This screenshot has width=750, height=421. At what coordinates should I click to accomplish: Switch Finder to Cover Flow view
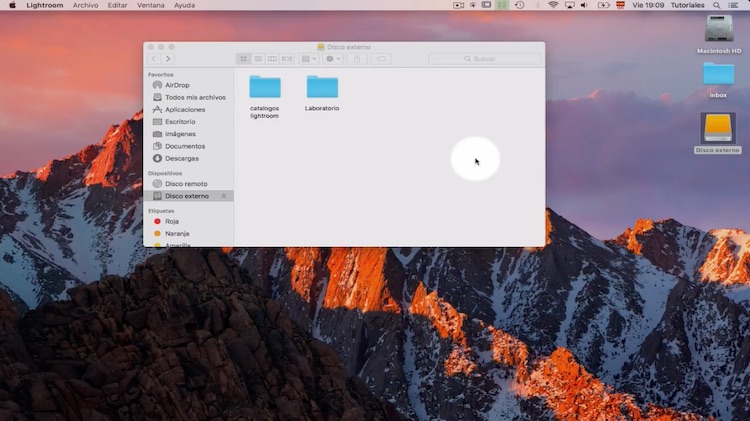click(x=287, y=59)
